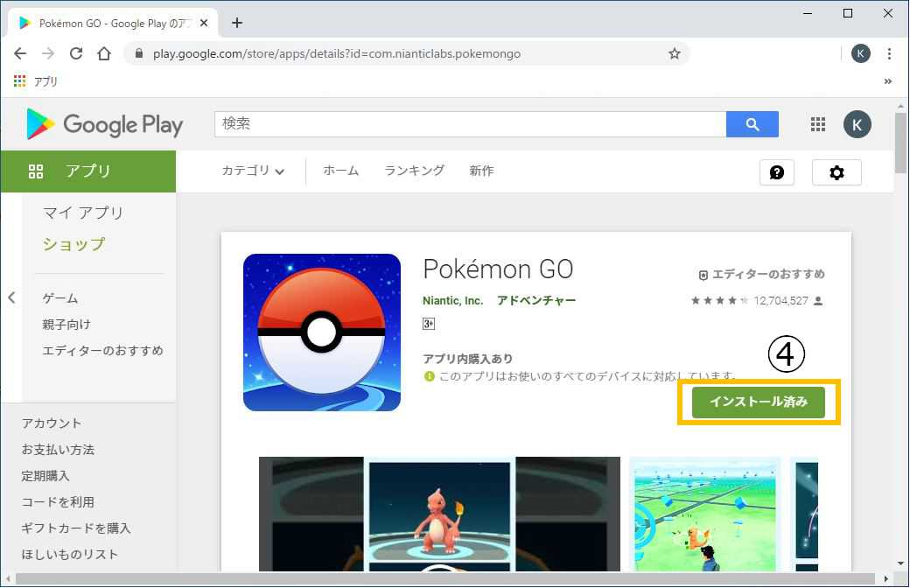Open ほしいものリスト link
Screen dimensions: 910x588
coord(70,555)
